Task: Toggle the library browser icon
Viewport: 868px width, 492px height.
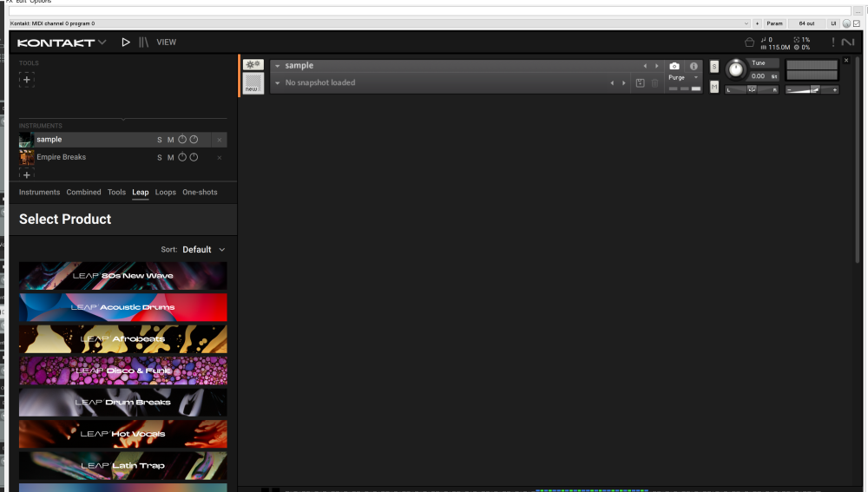Action: 143,42
